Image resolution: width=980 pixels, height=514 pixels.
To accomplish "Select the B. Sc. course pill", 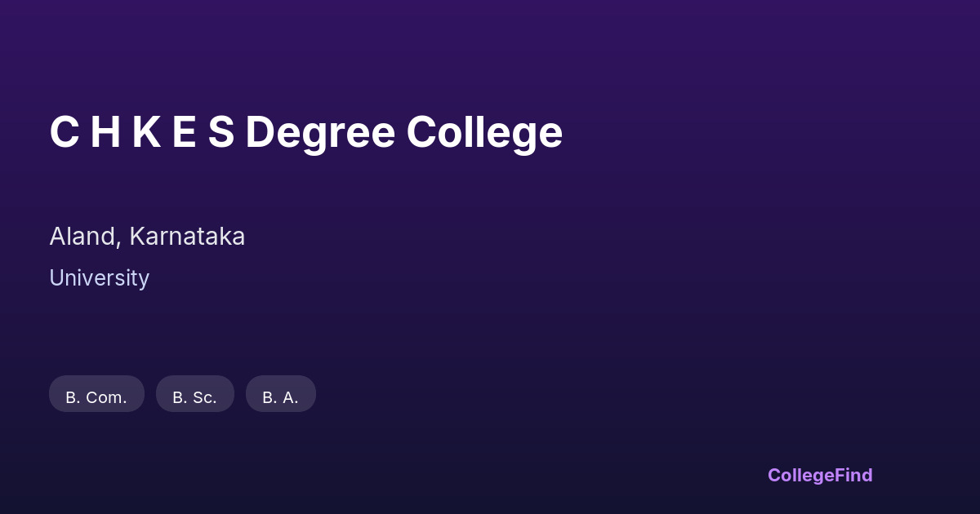I will 194,397.
